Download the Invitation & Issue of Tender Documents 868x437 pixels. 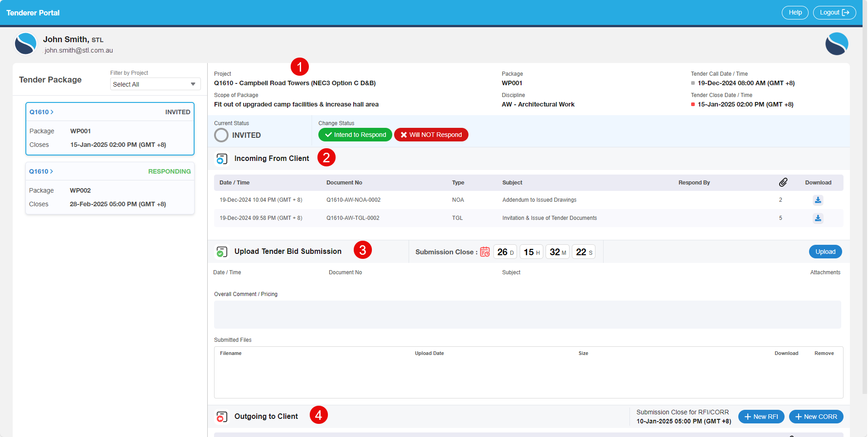818,218
